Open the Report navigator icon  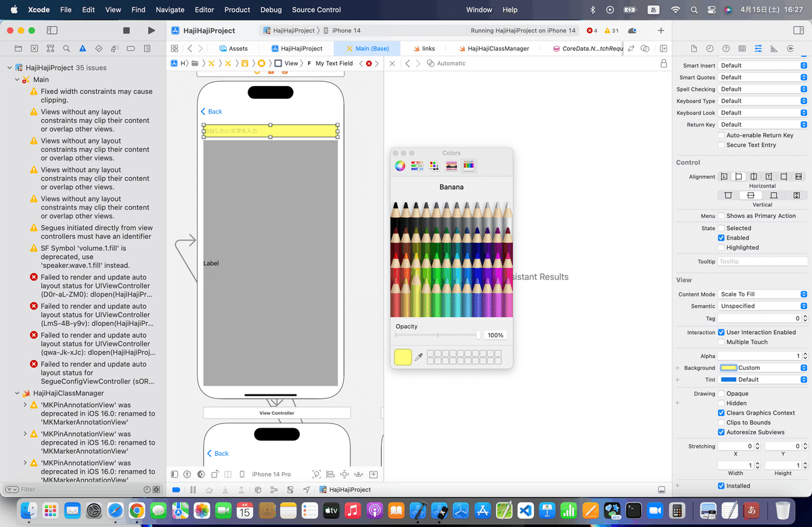(147, 49)
